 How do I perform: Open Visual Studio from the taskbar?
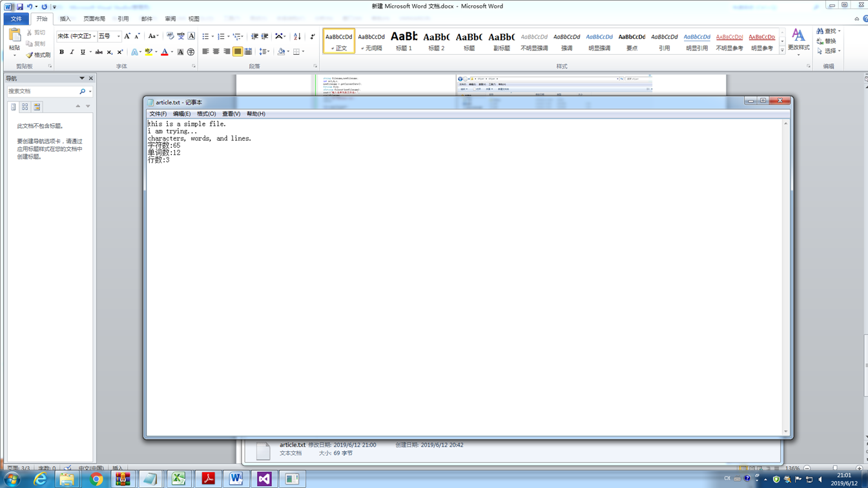(263, 479)
